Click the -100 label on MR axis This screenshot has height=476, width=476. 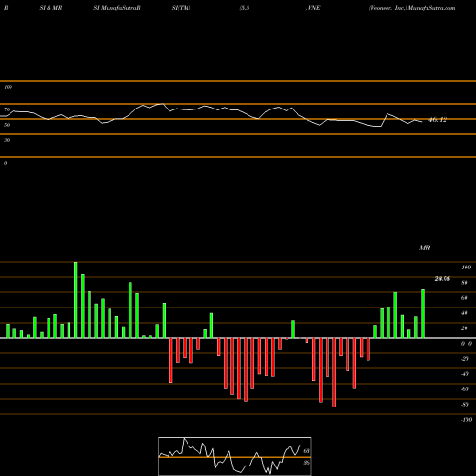pyautogui.click(x=466, y=420)
